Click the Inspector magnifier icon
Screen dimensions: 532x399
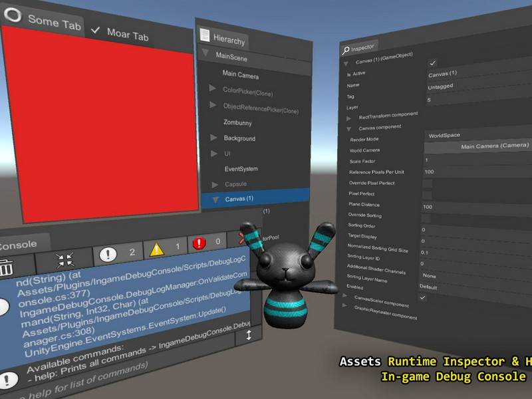346,51
